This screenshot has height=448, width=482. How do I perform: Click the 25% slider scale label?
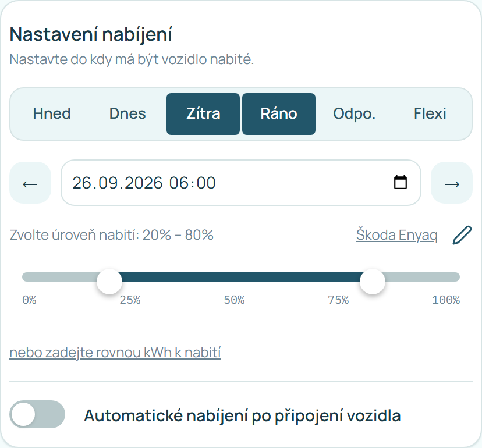tap(130, 300)
